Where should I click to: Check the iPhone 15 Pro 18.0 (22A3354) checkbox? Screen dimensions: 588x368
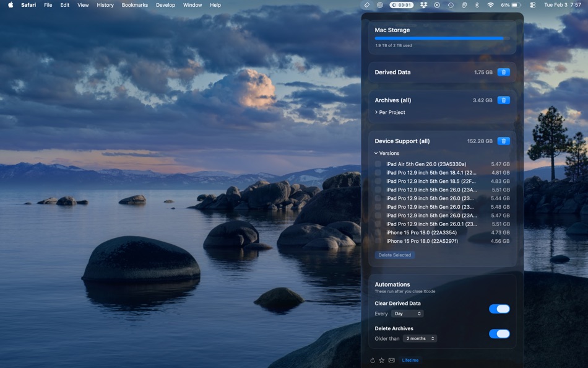[x=378, y=232]
